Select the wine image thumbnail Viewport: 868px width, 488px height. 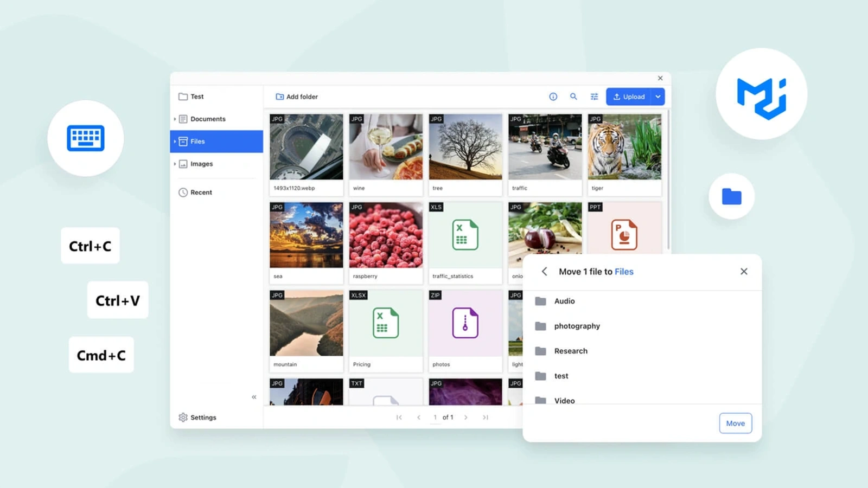point(386,147)
